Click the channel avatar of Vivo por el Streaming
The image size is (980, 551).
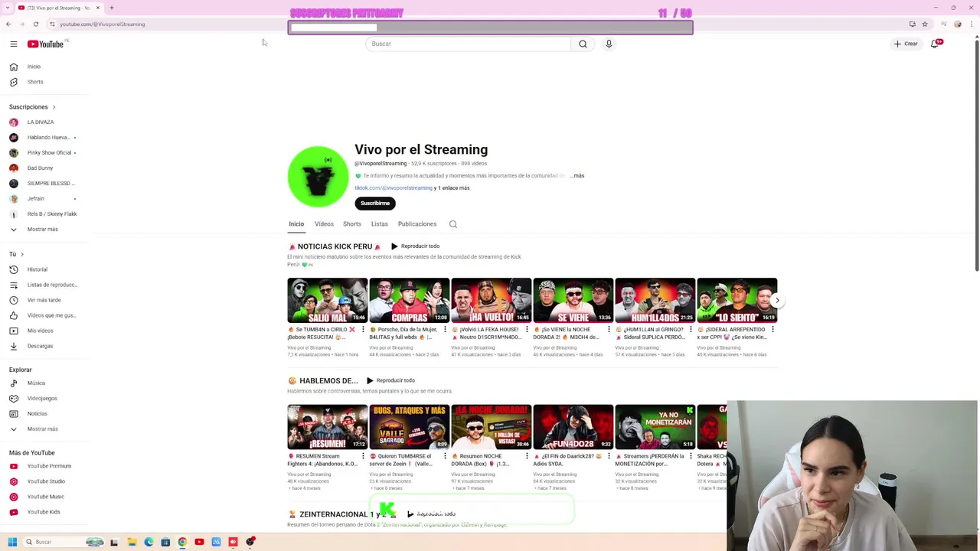(x=318, y=177)
